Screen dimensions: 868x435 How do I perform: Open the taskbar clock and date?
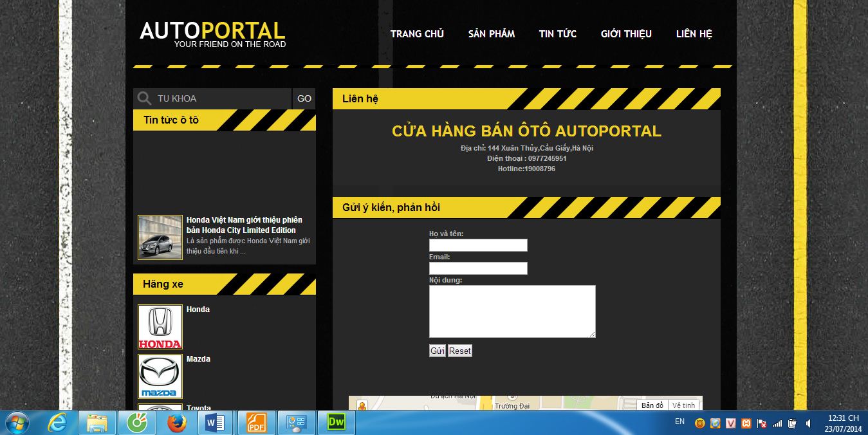click(x=843, y=423)
